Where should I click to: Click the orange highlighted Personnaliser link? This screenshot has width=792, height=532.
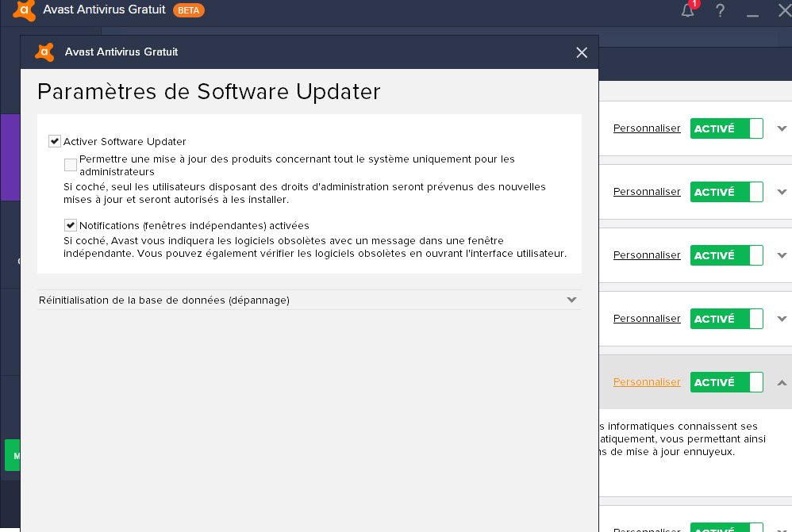[x=647, y=382]
